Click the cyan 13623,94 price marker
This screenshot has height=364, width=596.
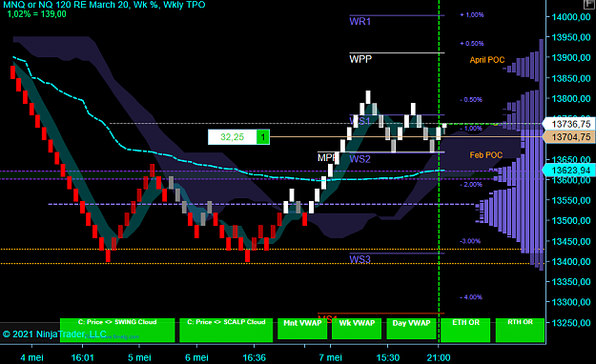pyautogui.click(x=569, y=171)
